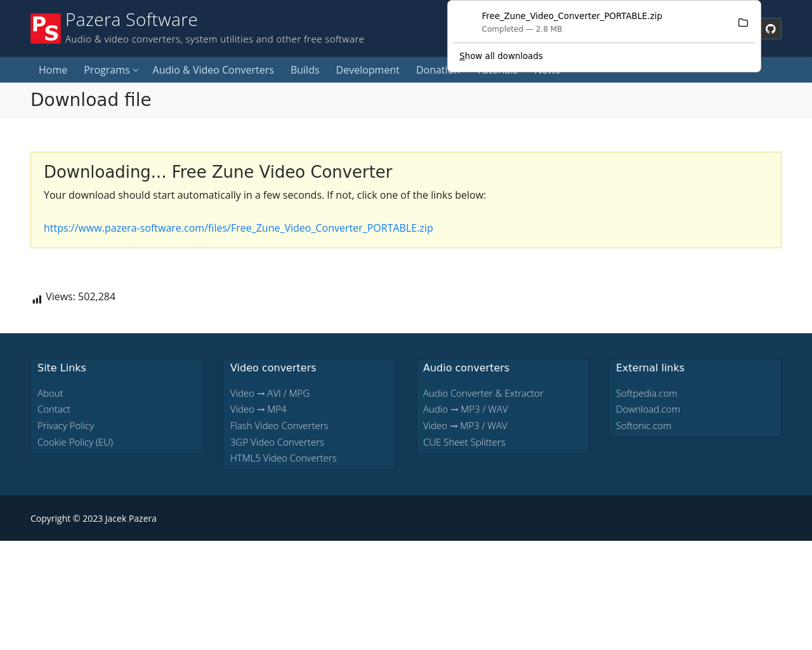The width and height of the screenshot is (812, 650).
Task: Show downloaded file in folder icon
Action: [x=743, y=23]
